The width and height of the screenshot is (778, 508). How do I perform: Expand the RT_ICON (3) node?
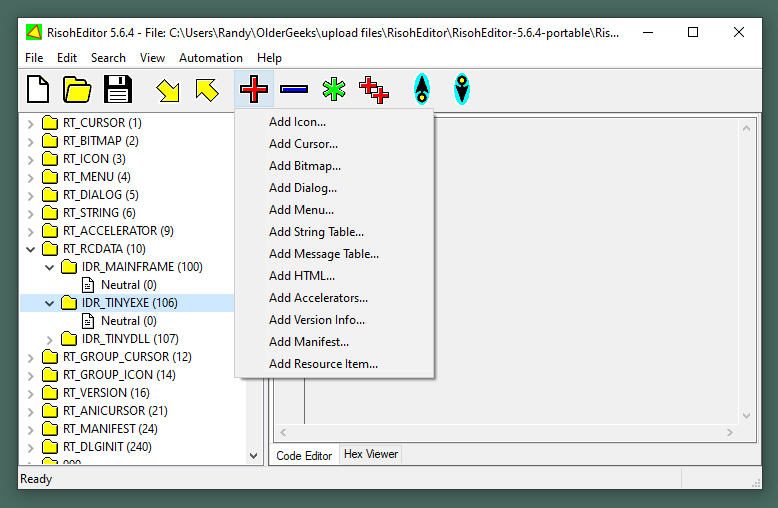(30, 159)
